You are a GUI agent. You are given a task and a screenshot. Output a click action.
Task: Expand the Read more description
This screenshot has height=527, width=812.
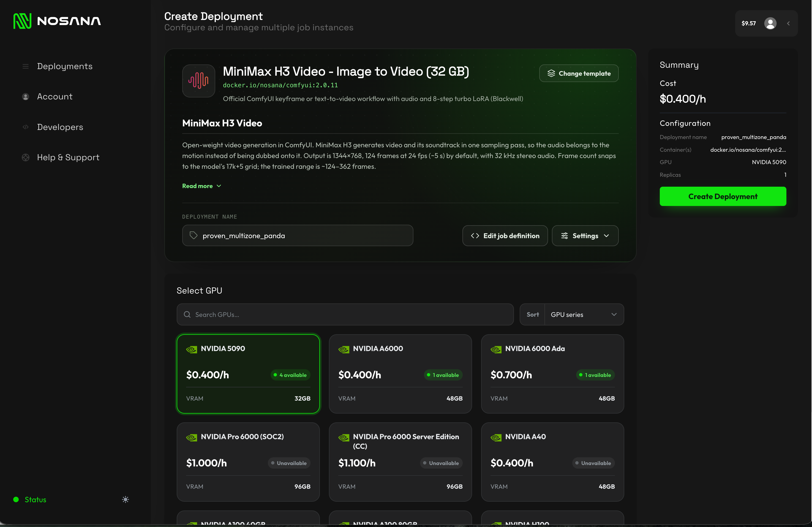coord(202,186)
